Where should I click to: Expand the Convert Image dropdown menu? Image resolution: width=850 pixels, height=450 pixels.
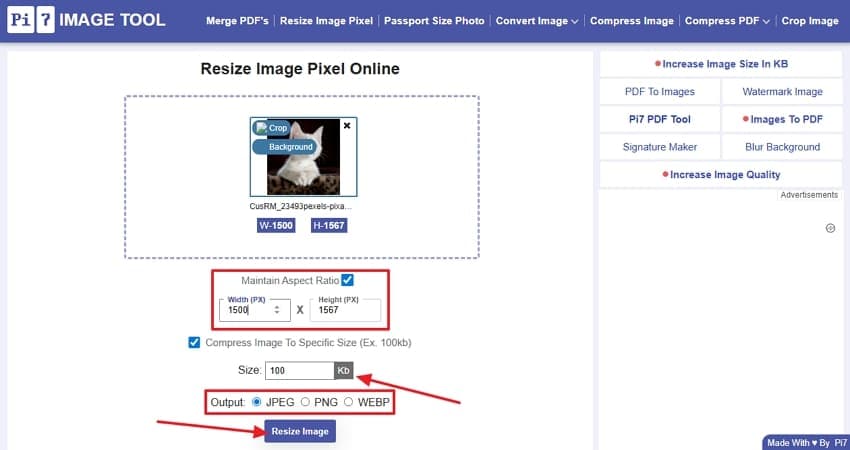pyautogui.click(x=537, y=21)
